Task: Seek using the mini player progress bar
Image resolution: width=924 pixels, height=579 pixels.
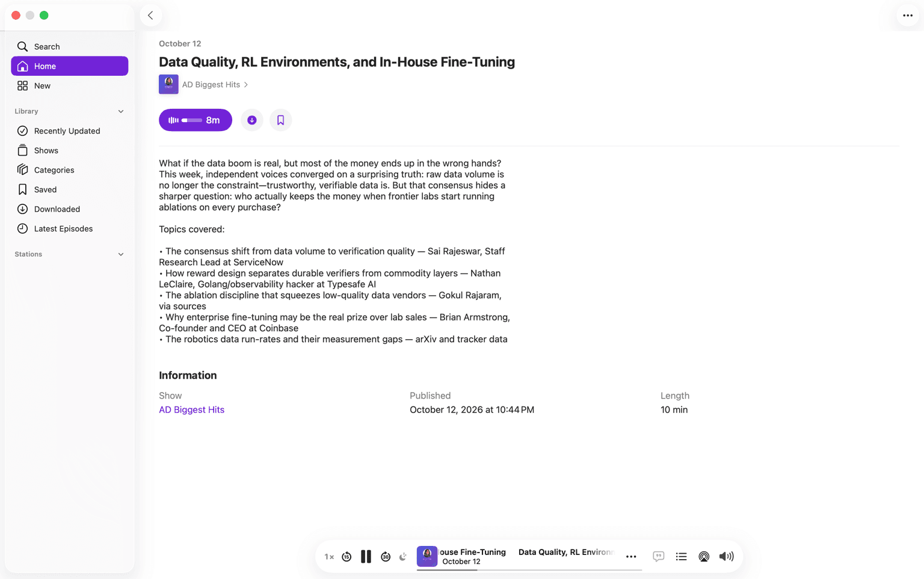Action: [x=529, y=570]
